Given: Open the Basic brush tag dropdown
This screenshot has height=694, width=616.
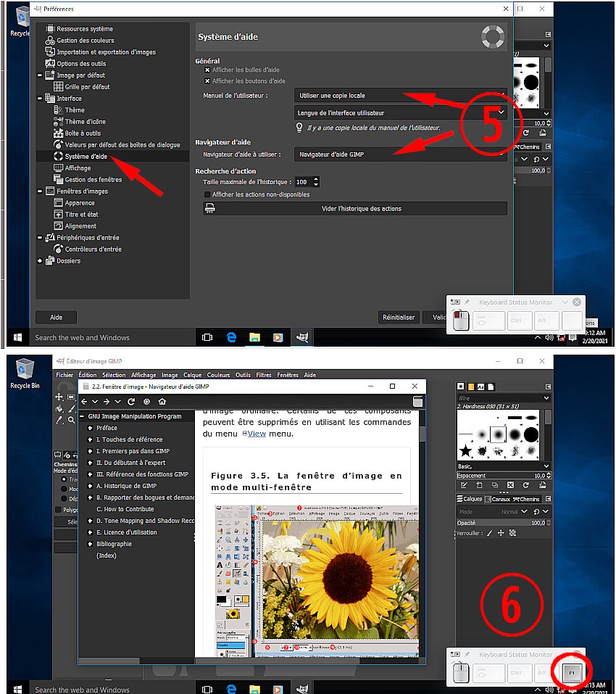Looking at the screenshot, I should click(504, 466).
